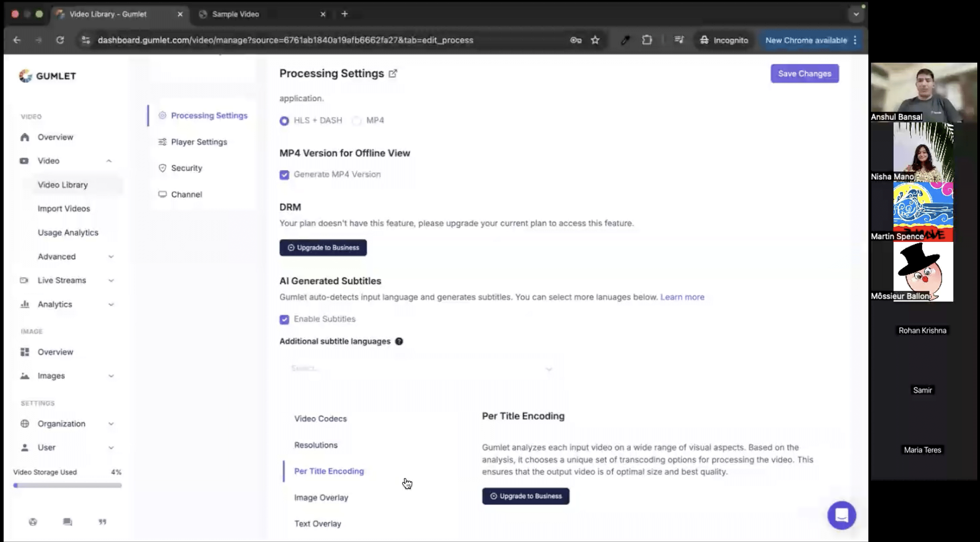Click the User person icon
This screenshot has width=980, height=542.
[25, 448]
